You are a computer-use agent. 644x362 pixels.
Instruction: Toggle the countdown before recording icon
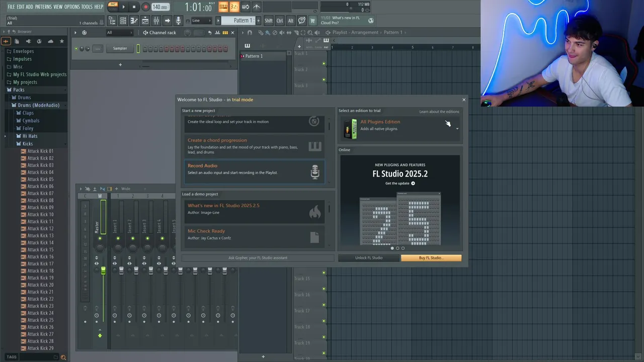point(234,7)
